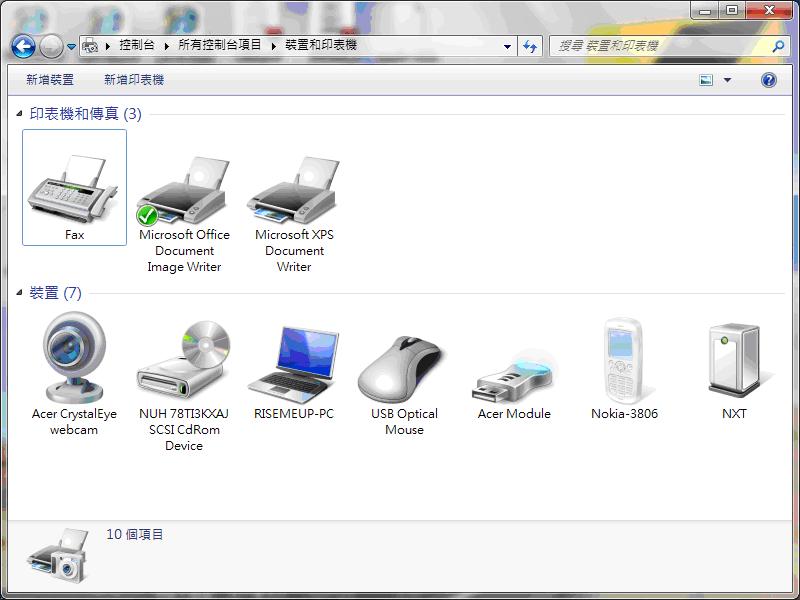This screenshot has height=600, width=800.
Task: Expand the arrow before 裝置和印表機 in breadcrumb
Action: click(x=273, y=46)
